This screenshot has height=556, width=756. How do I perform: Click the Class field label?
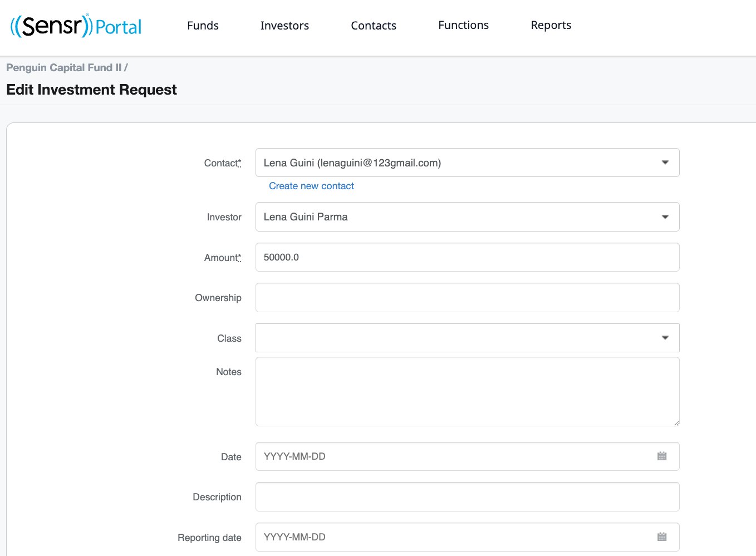click(x=229, y=338)
